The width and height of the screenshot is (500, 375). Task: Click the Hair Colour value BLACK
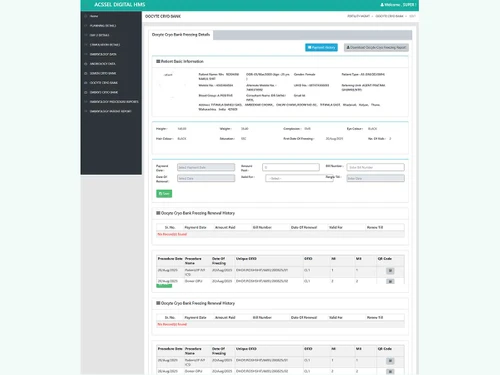(x=182, y=139)
